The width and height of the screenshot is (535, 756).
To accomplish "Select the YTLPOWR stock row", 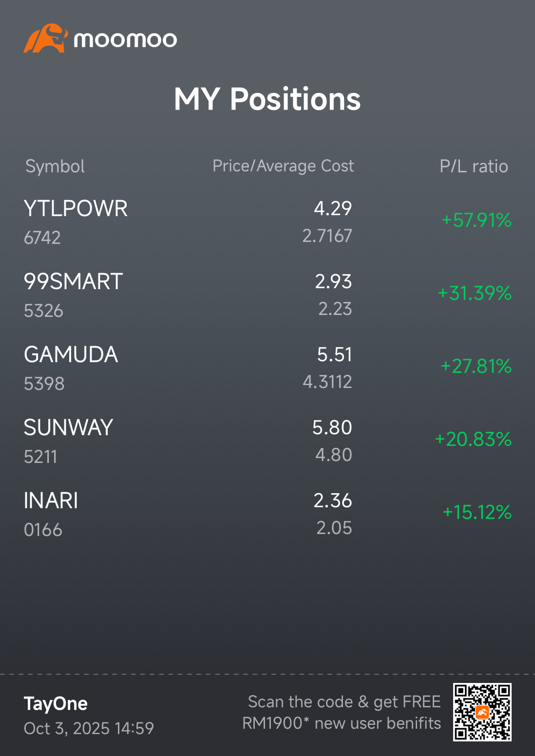I will click(76, 209).
